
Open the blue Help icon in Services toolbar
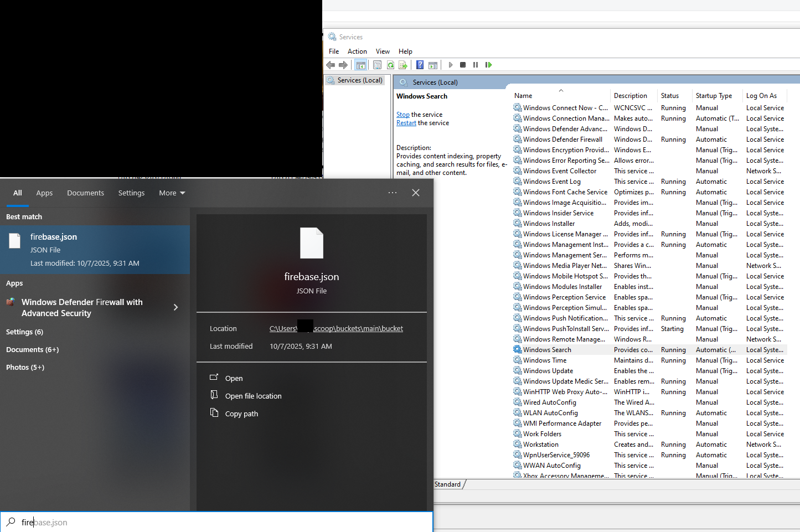[420, 65]
